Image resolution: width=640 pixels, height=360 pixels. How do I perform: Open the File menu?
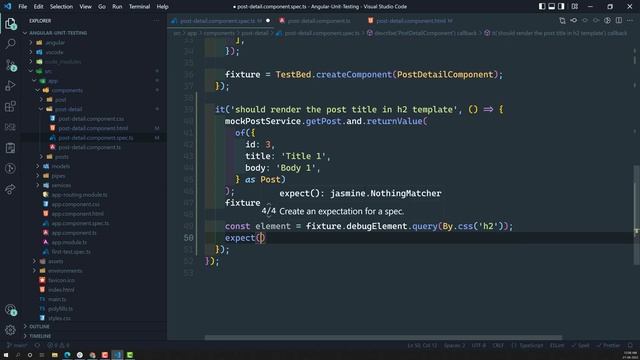(23, 7)
